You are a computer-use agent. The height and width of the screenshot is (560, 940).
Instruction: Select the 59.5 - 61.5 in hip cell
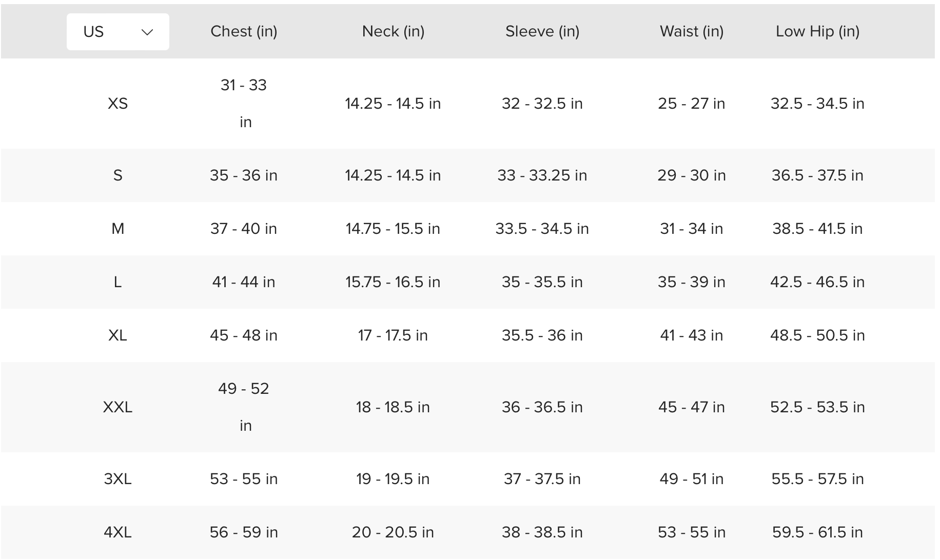[817, 532]
